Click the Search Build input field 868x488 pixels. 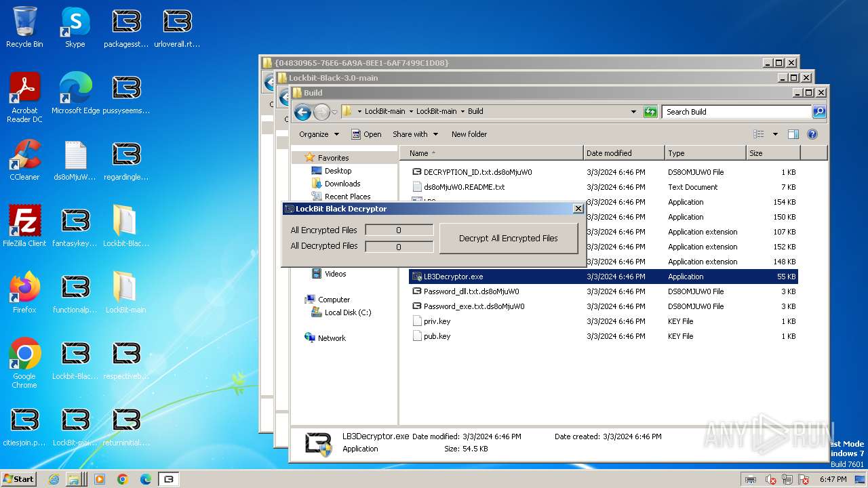pyautogui.click(x=737, y=112)
